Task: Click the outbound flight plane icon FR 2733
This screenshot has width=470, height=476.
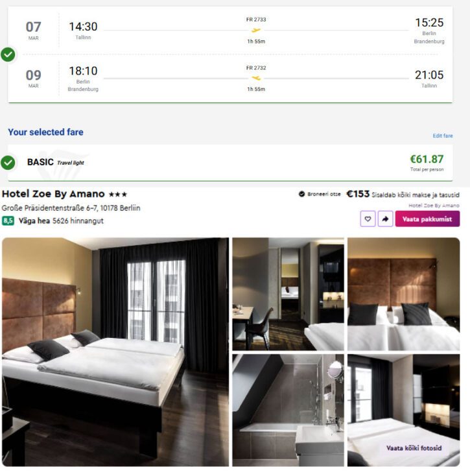Action: coord(256,30)
